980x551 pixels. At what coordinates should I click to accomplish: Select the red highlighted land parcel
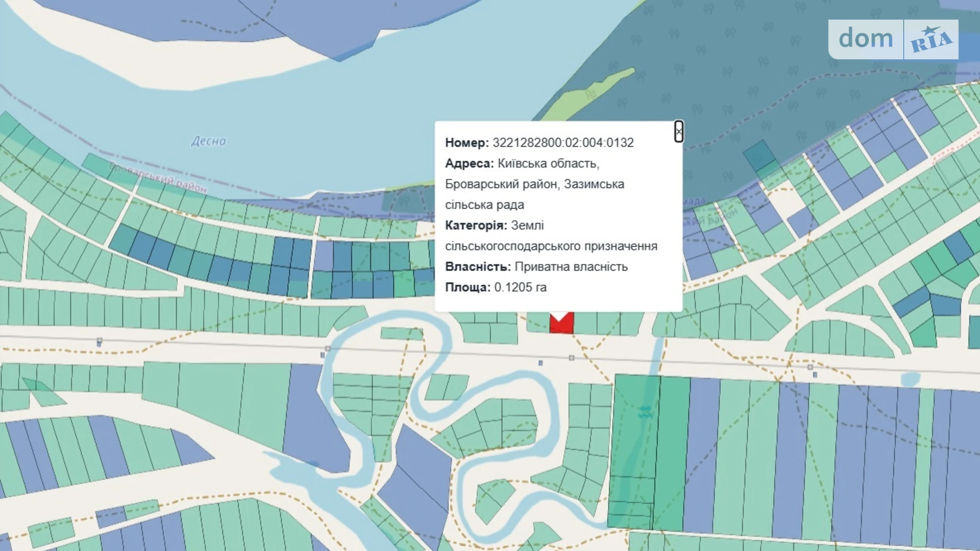(562, 324)
